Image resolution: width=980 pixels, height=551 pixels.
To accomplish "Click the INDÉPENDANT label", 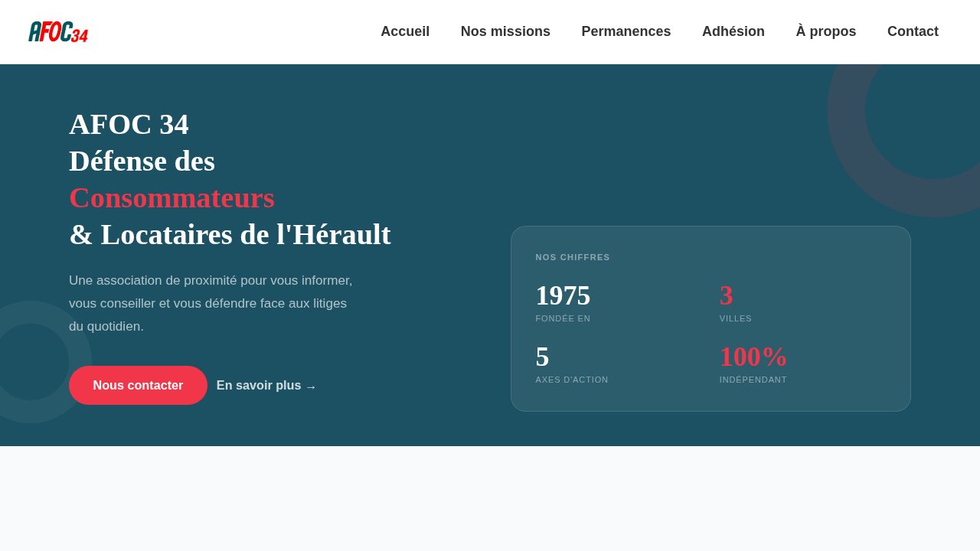I will [753, 380].
